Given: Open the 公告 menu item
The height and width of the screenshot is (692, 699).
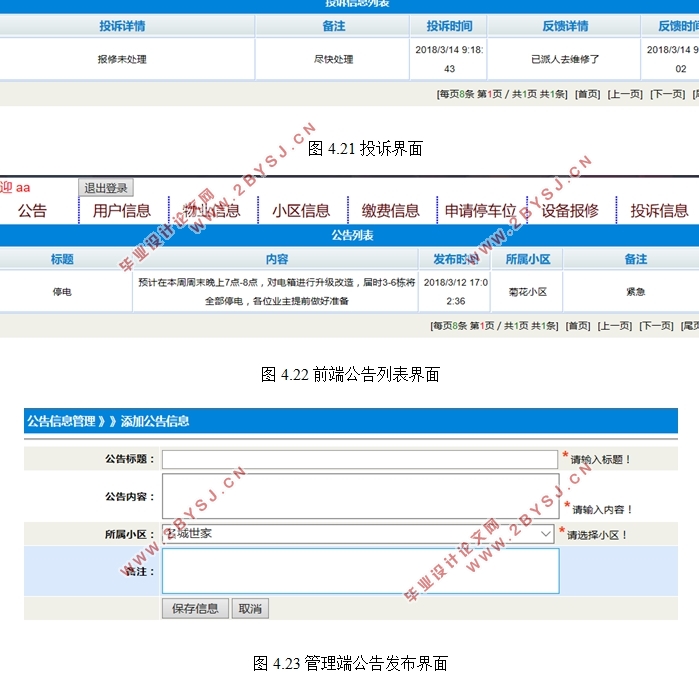Looking at the screenshot, I should pos(32,210).
